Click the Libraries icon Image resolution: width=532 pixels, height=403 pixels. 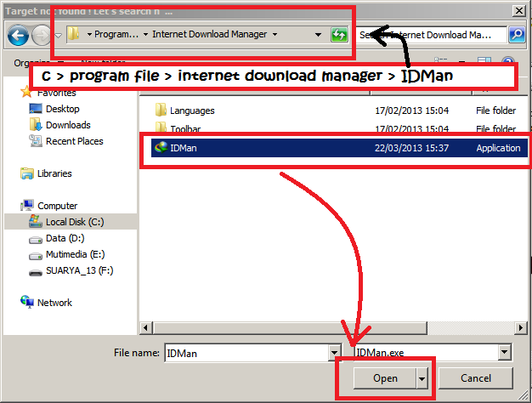(27, 173)
